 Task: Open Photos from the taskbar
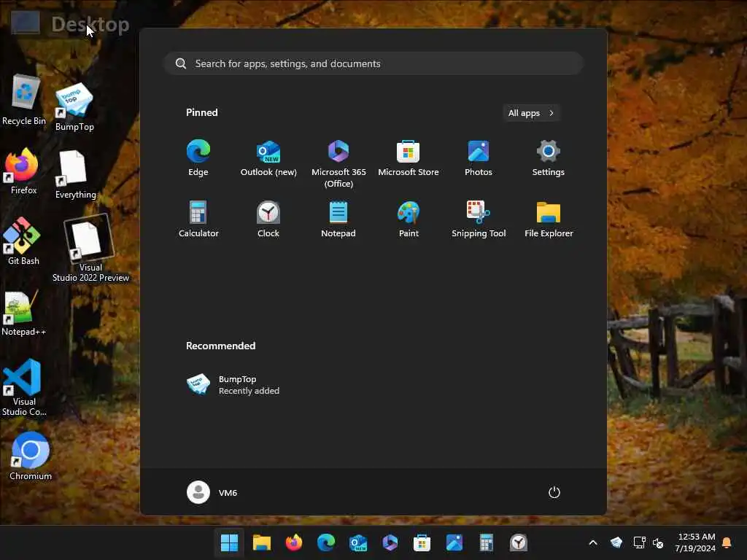[x=454, y=542]
